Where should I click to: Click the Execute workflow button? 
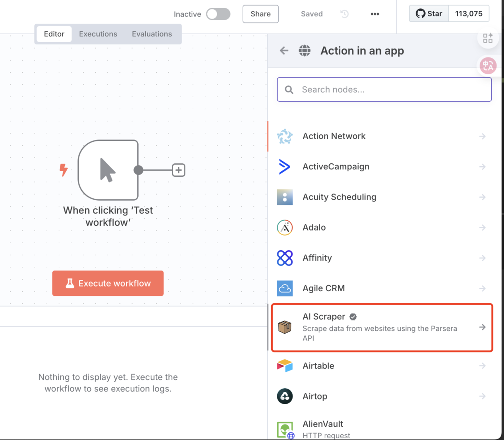pos(108,283)
